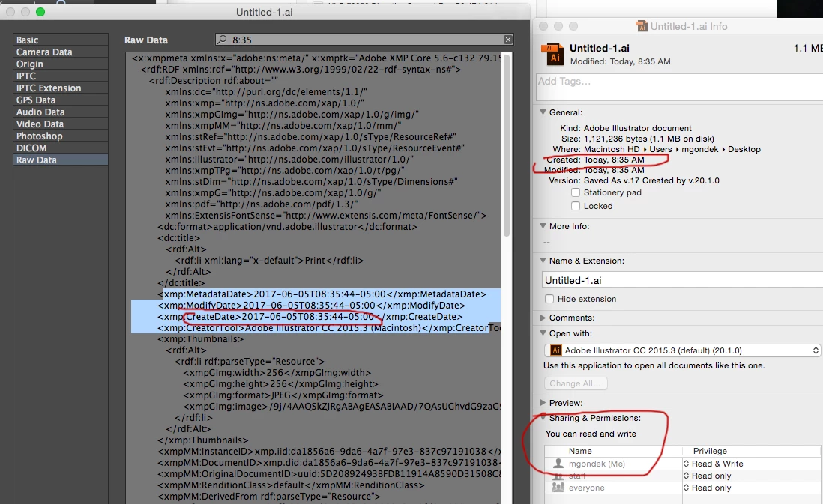Open the IPTC category
Screen dimensions: 823x504
(61, 76)
